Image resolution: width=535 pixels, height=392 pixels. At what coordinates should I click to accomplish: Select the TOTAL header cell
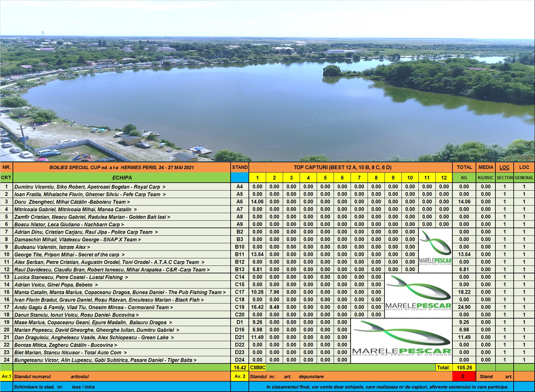point(464,167)
